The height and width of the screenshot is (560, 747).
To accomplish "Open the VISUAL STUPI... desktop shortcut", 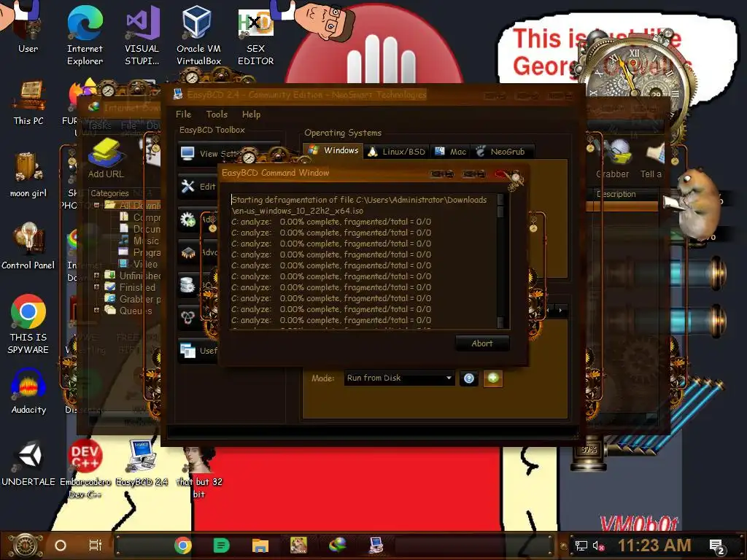I will click(x=142, y=36).
